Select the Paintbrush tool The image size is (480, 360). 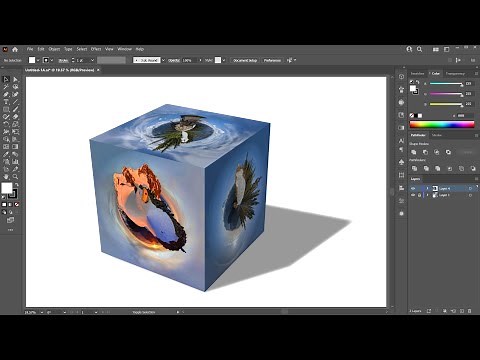tap(15, 109)
